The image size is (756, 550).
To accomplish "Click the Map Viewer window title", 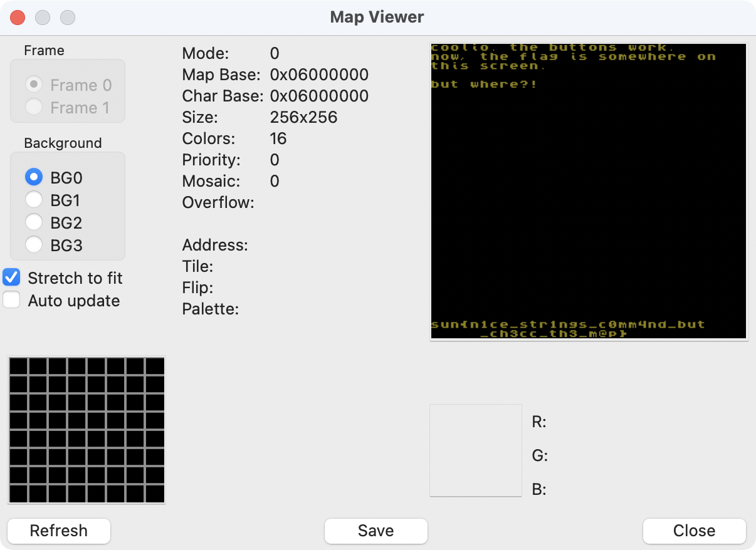I will tap(377, 17).
